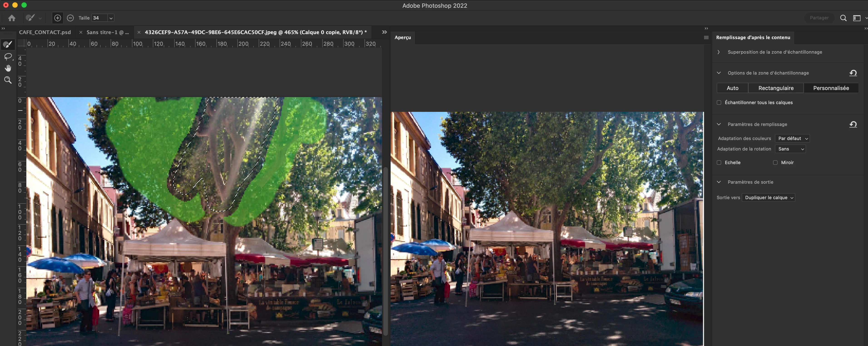Click the Taille size input field
This screenshot has height=346, width=868.
click(99, 18)
